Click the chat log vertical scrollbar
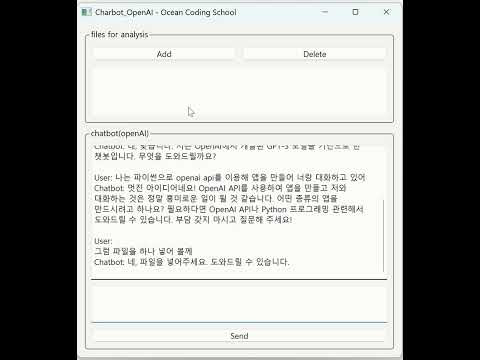 384,236
